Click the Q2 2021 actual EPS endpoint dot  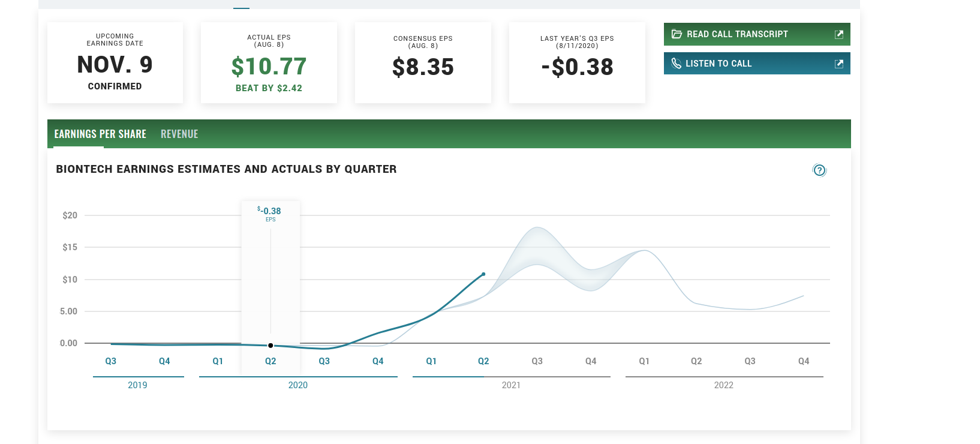pyautogui.click(x=483, y=274)
